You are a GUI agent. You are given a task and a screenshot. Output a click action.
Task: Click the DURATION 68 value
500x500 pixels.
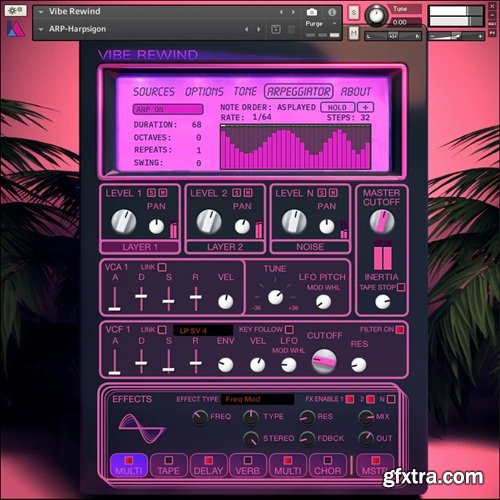coord(196,125)
